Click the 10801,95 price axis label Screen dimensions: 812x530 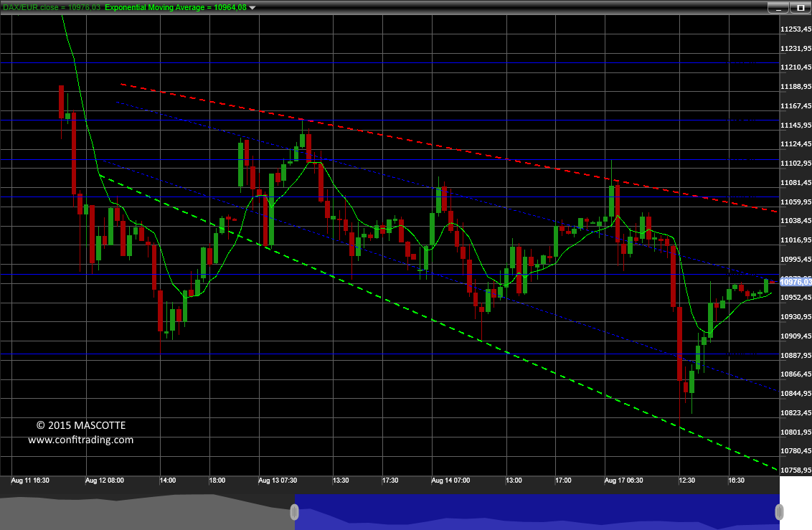[x=796, y=432]
